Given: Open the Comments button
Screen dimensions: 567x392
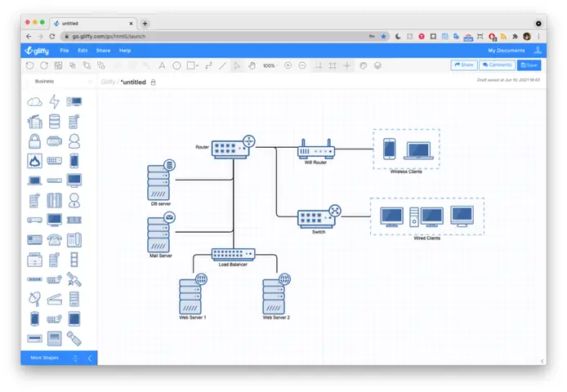Looking at the screenshot, I should [498, 65].
